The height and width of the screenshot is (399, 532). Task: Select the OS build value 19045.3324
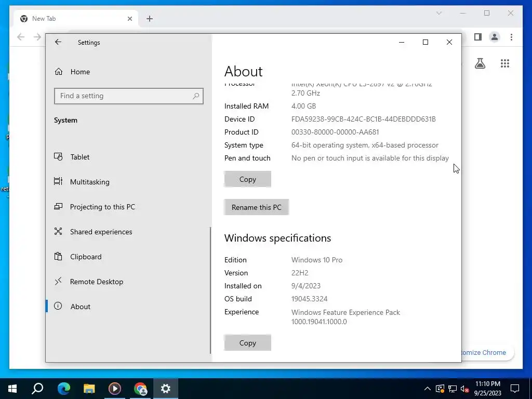click(x=309, y=299)
